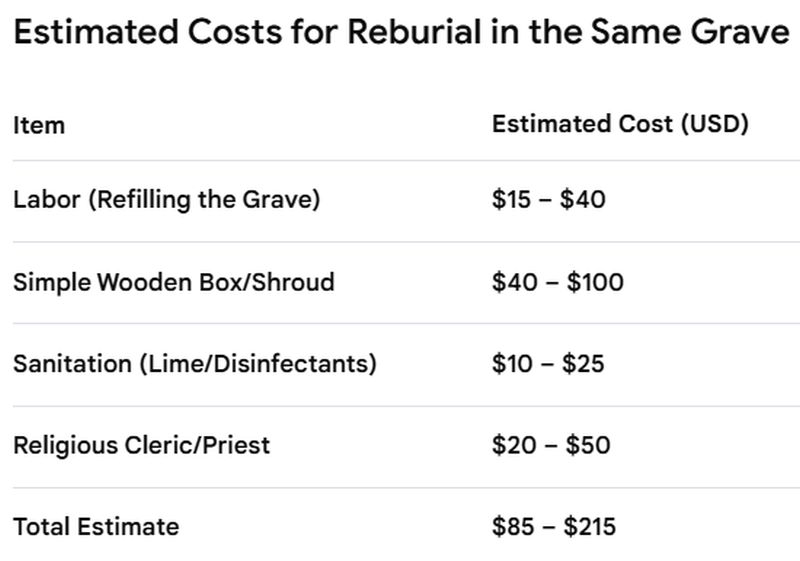Click the Estimated Costs for Reburial heading
The height and width of the screenshot is (561, 800).
click(402, 32)
